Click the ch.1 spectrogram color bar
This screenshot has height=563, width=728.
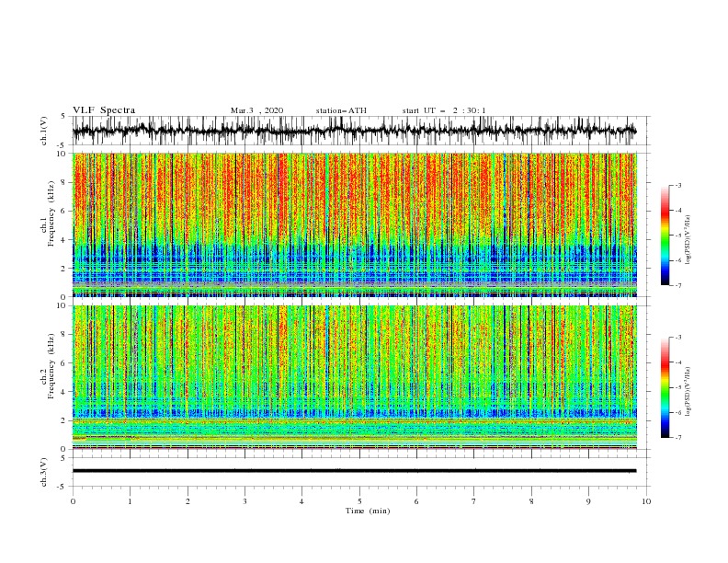click(665, 236)
